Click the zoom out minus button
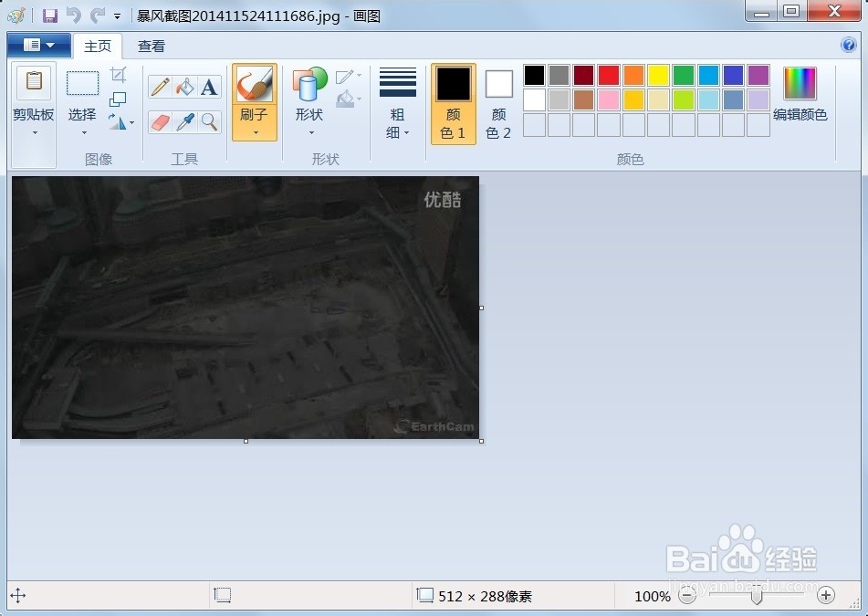Viewport: 868px width, 616px height. (x=687, y=596)
